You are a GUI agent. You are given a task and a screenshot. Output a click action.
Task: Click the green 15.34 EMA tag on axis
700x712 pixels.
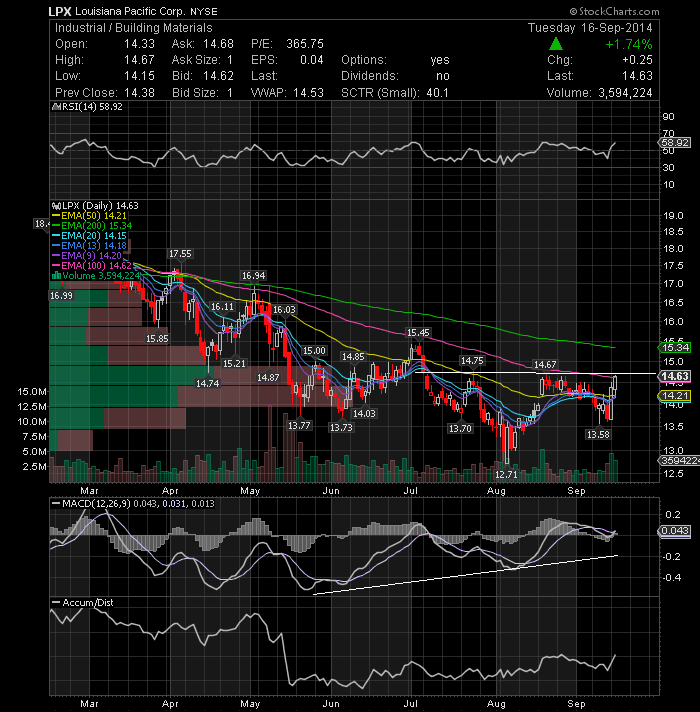click(675, 347)
